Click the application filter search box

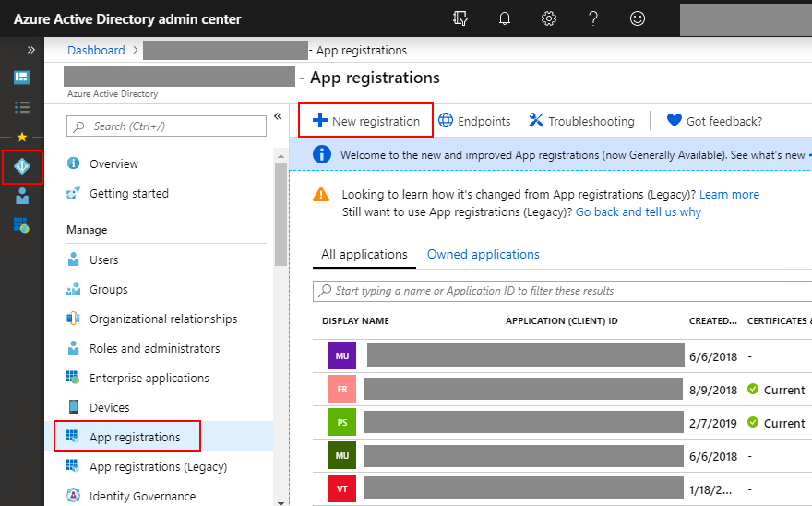562,291
